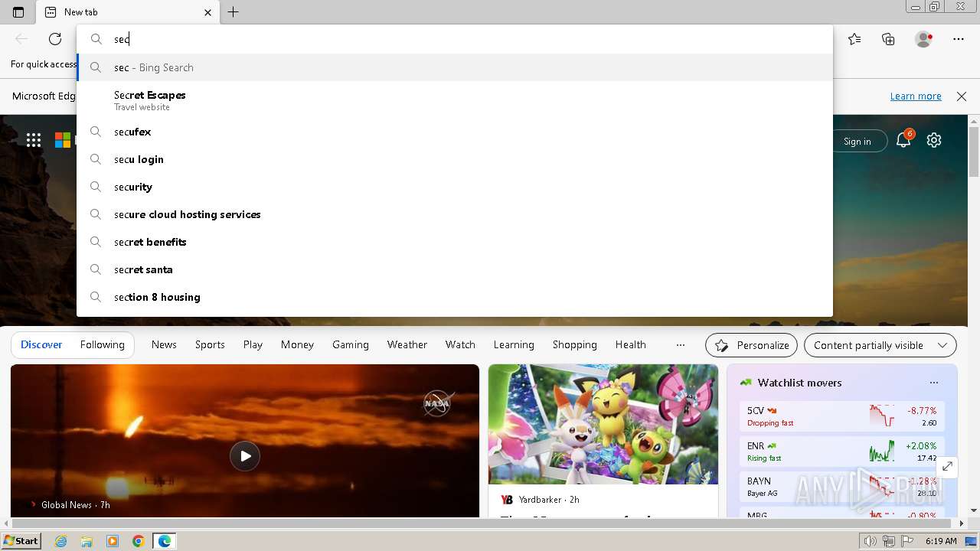Launch media player from taskbar

pyautogui.click(x=113, y=541)
